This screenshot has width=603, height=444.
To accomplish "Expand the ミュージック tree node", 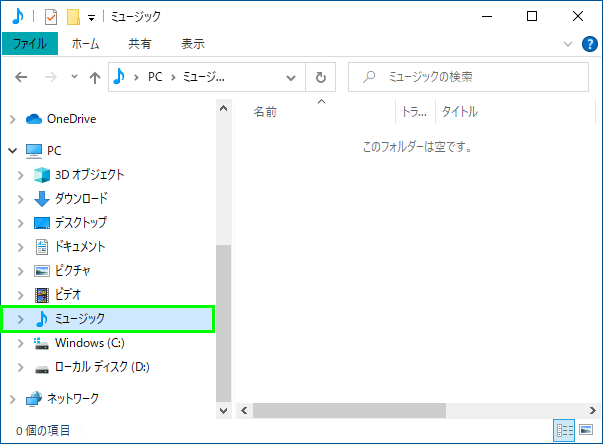I will coord(20,319).
